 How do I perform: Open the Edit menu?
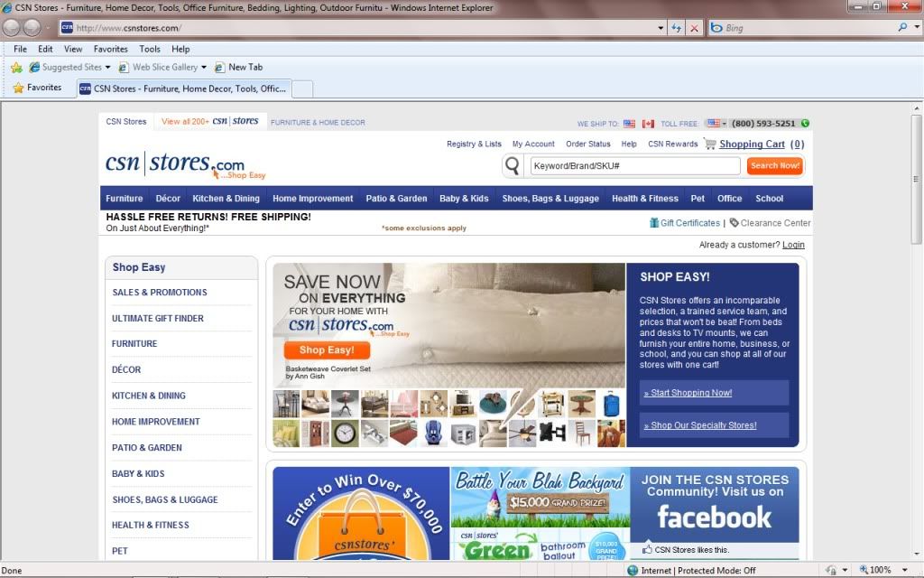click(x=45, y=49)
